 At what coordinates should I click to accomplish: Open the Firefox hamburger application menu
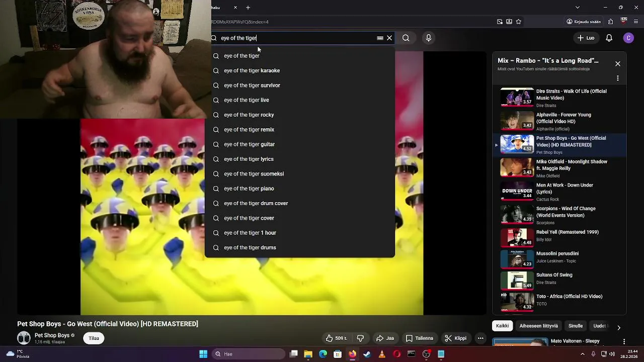point(636,22)
